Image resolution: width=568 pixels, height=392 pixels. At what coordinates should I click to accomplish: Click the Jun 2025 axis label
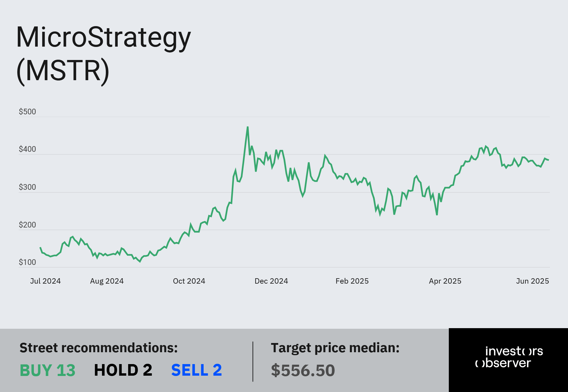[533, 281]
